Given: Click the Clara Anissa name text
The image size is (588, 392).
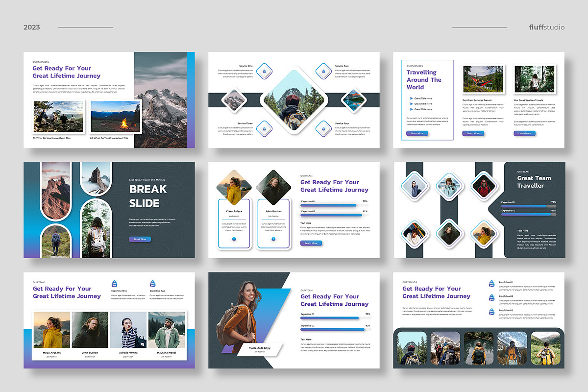Looking at the screenshot, I should point(234,211).
